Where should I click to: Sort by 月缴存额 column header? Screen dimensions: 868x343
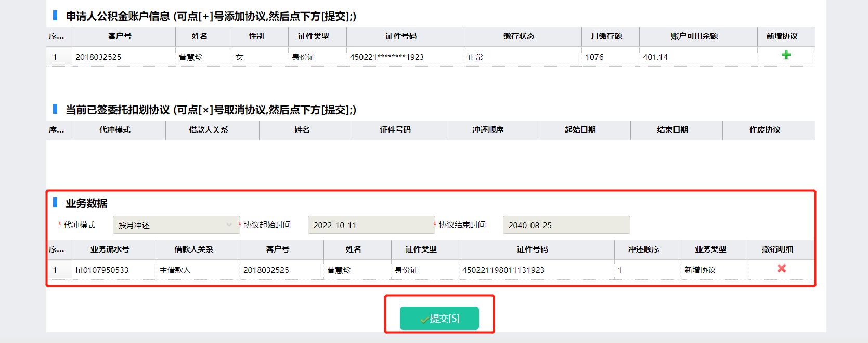tap(606, 36)
